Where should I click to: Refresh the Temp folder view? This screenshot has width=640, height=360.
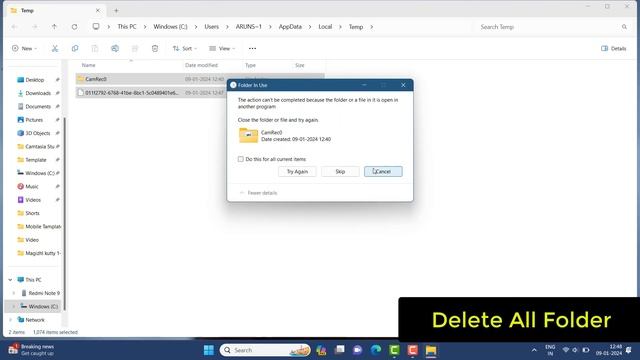[x=74, y=27]
